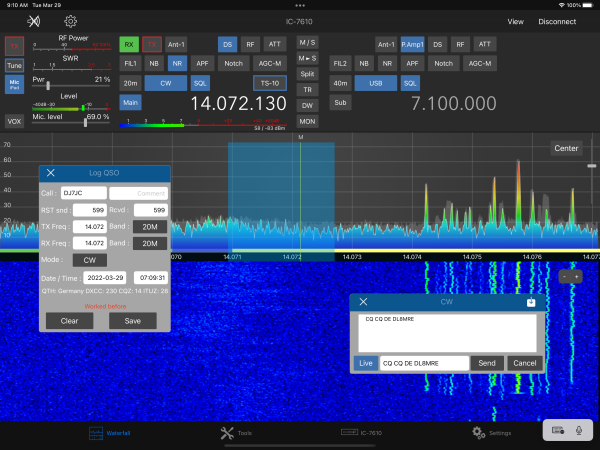Open the gear settings icon at top

(x=70, y=21)
